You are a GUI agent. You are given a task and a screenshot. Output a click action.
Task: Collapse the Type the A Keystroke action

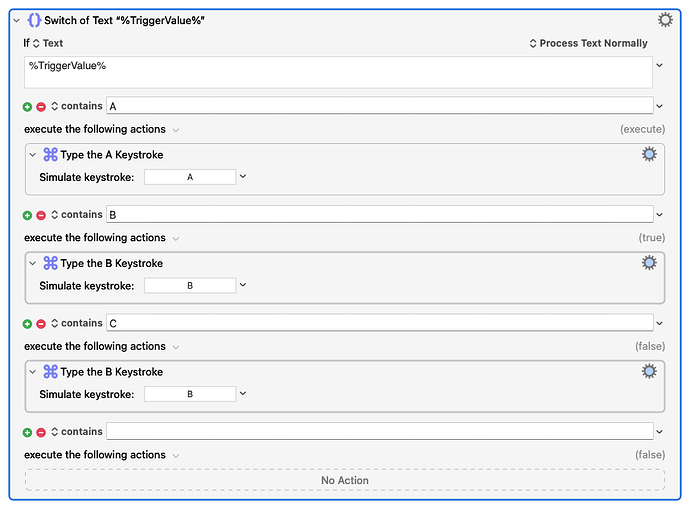(x=33, y=155)
